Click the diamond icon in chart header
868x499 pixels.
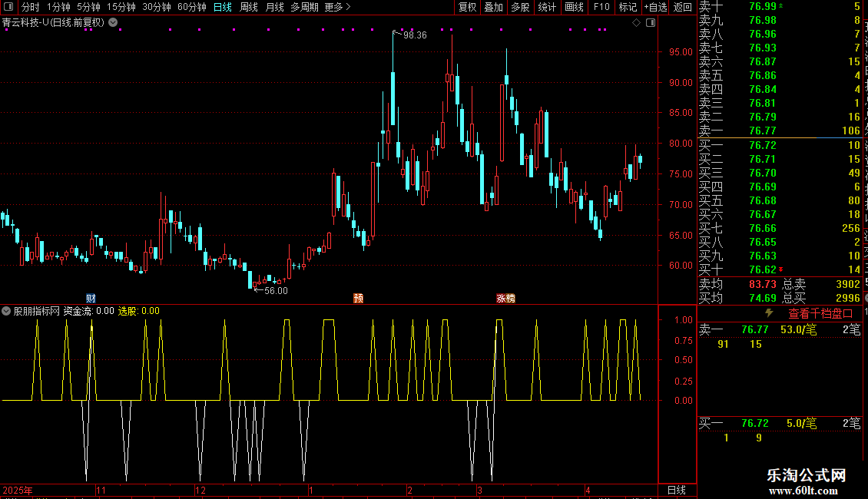(637, 23)
